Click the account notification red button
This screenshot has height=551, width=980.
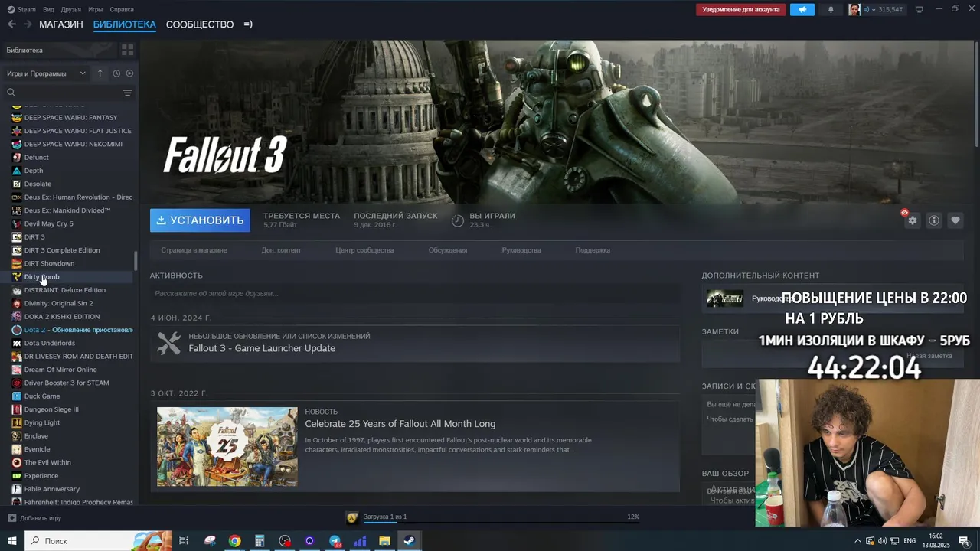(741, 10)
